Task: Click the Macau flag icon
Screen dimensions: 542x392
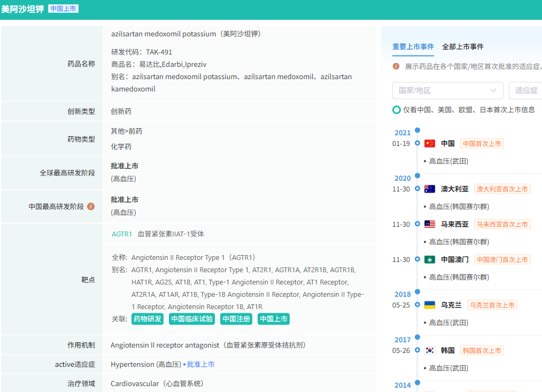Action: 430,259
